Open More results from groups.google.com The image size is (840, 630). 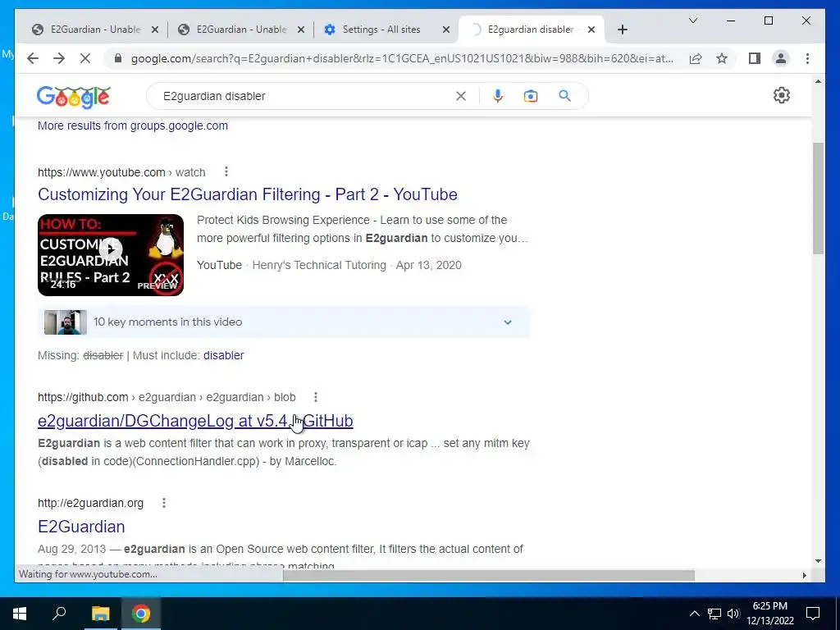[133, 126]
